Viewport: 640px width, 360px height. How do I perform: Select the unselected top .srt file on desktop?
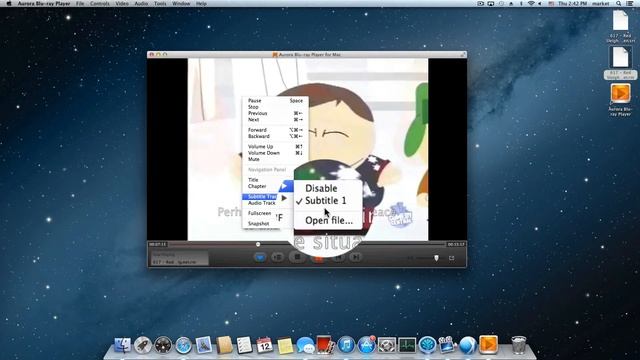620,20
